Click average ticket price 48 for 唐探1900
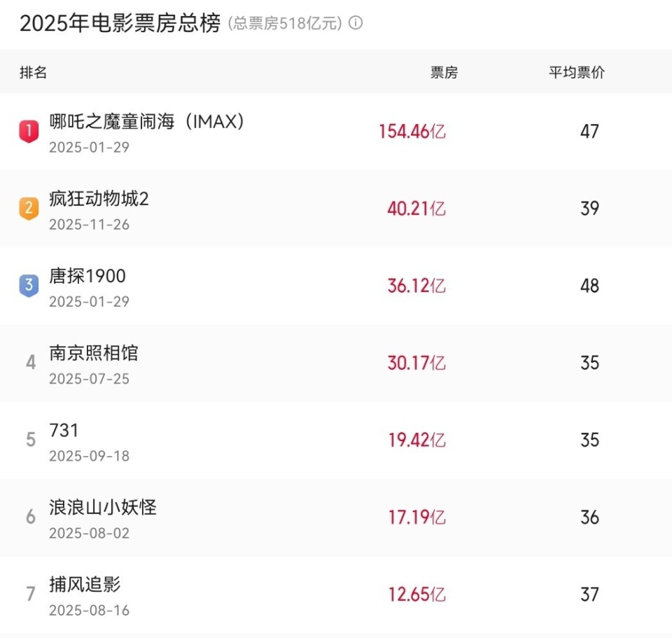 click(x=590, y=286)
